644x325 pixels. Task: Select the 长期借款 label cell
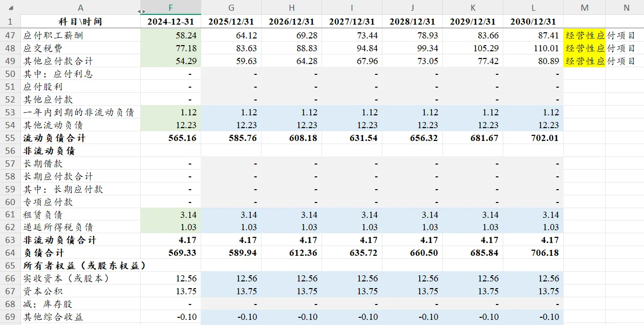[x=80, y=164]
